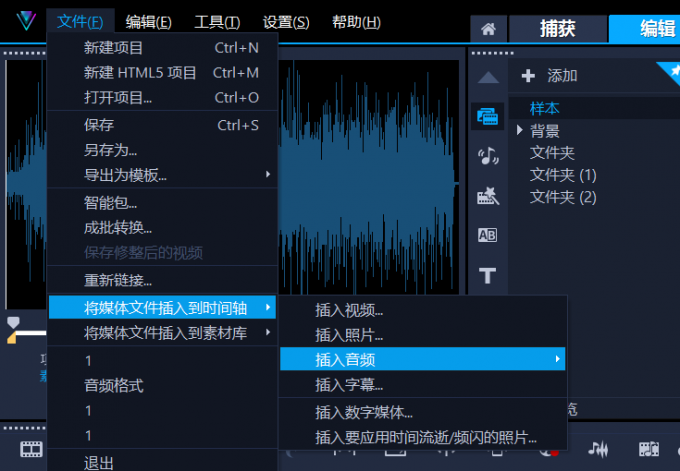The image size is (680, 471).
Task: Expand the 背景 tree arrow
Action: [520, 131]
